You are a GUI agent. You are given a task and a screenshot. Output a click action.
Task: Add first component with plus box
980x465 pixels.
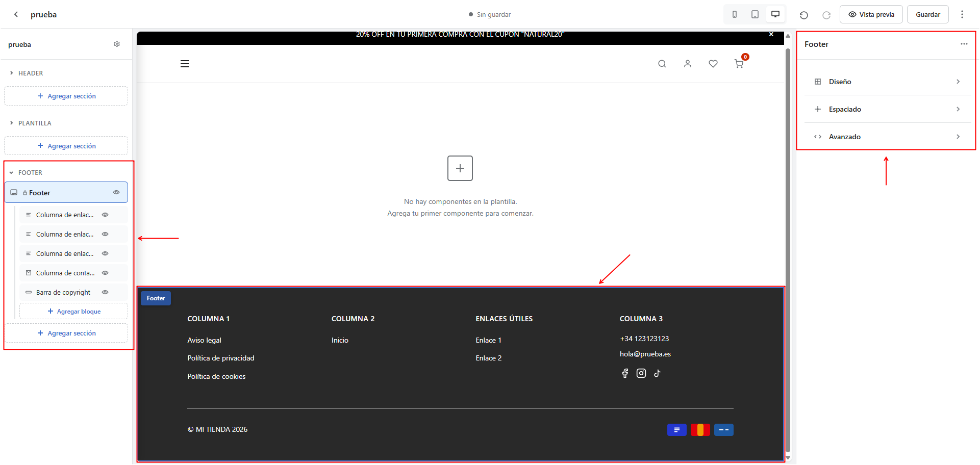[460, 168]
